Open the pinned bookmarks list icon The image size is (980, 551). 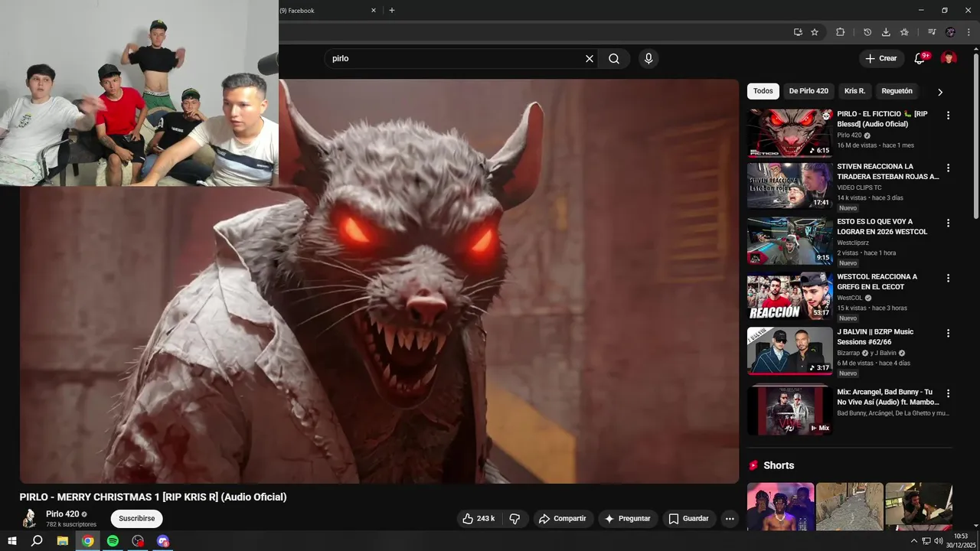[904, 32]
